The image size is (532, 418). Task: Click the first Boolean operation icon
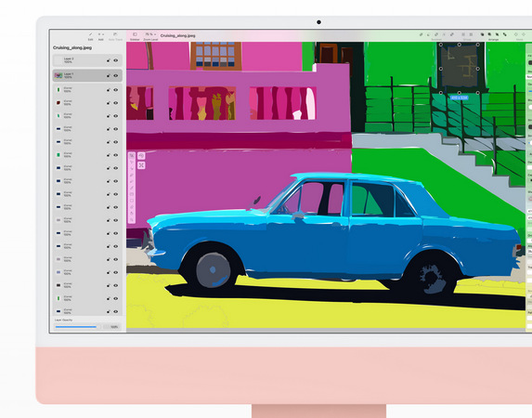click(422, 34)
